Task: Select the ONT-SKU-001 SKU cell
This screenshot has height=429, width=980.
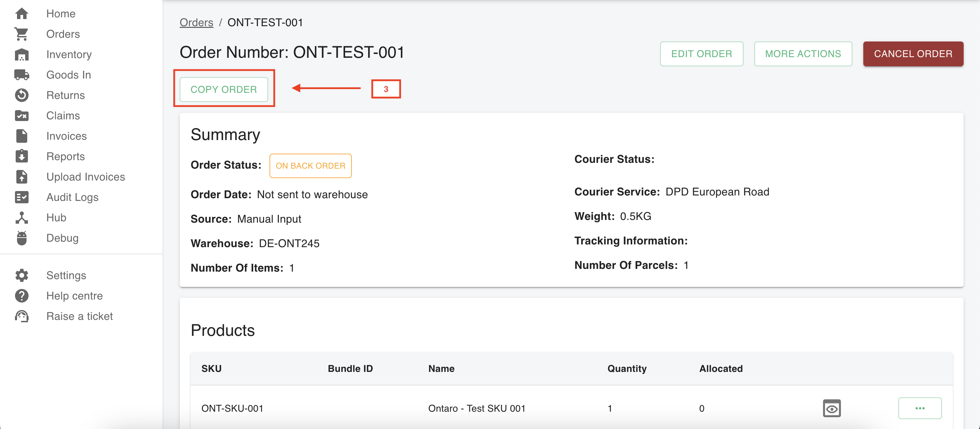Action: coord(232,409)
